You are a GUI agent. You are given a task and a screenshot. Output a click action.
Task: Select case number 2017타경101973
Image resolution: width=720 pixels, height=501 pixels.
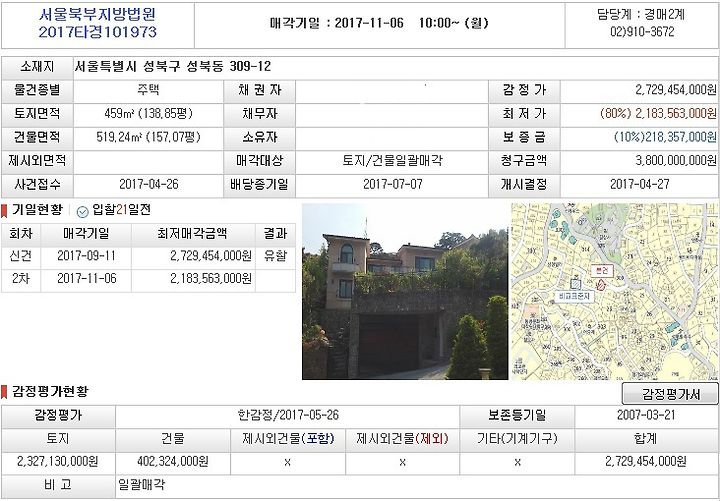pyautogui.click(x=97, y=32)
